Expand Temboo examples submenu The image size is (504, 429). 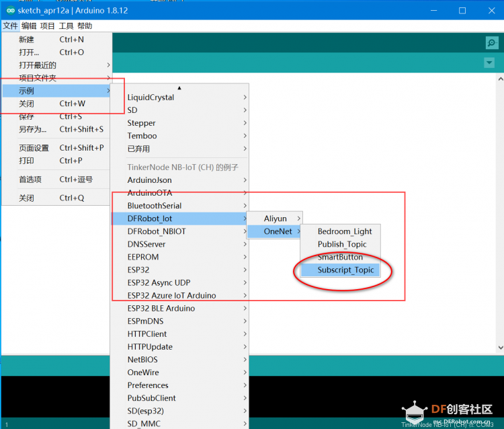(179, 136)
